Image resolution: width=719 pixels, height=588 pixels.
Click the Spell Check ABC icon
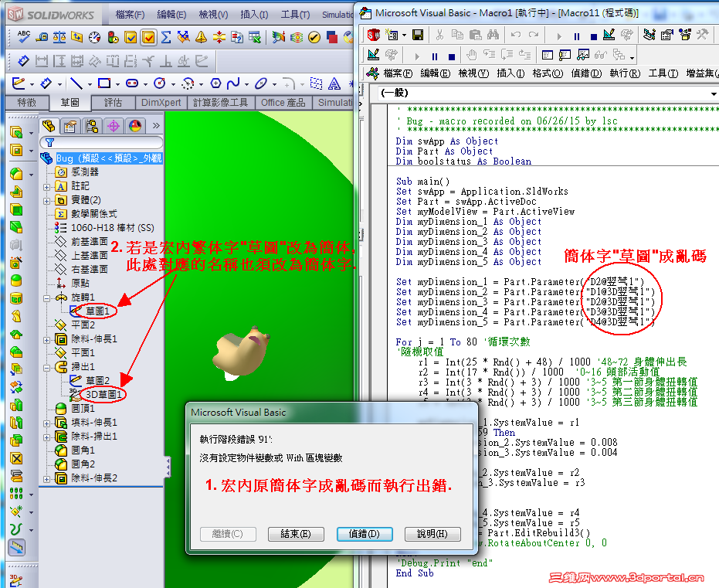click(x=23, y=36)
